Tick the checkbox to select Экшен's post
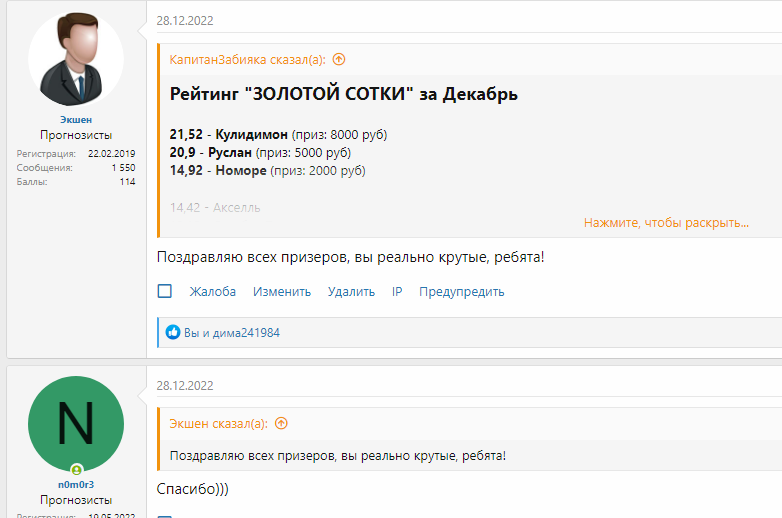The height and width of the screenshot is (518, 782). (165, 292)
